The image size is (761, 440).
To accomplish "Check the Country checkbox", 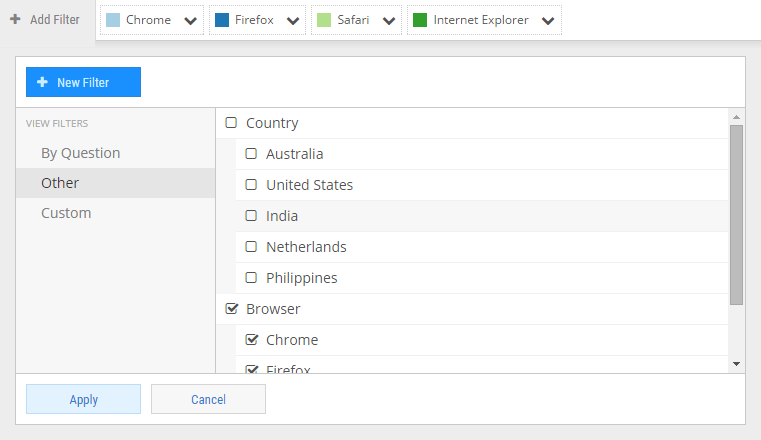I will coord(231,123).
